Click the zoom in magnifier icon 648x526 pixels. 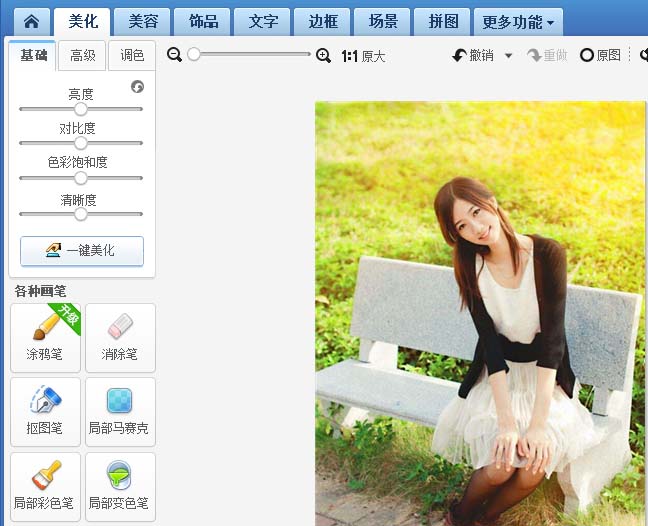coord(323,55)
